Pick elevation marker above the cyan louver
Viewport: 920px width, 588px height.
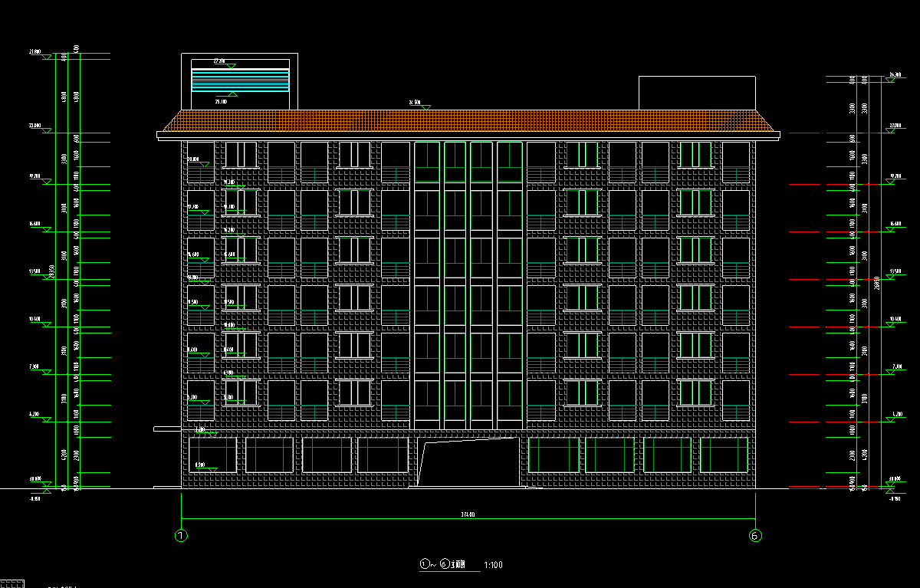[222, 62]
